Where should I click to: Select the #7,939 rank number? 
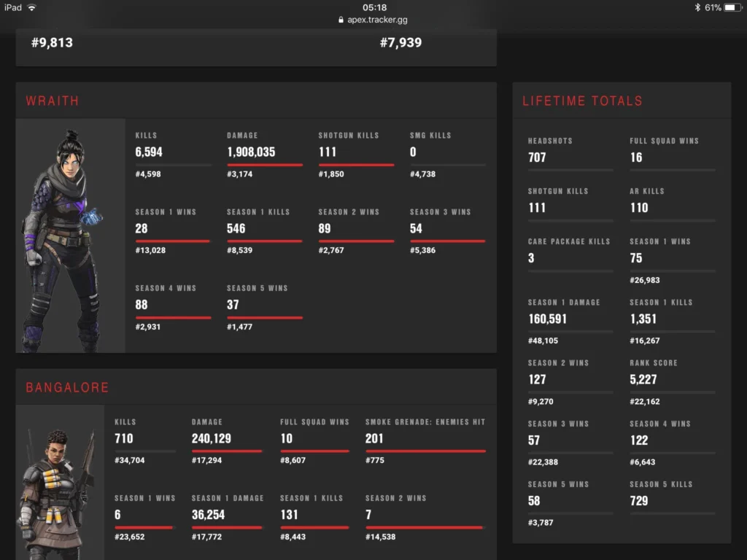400,42
